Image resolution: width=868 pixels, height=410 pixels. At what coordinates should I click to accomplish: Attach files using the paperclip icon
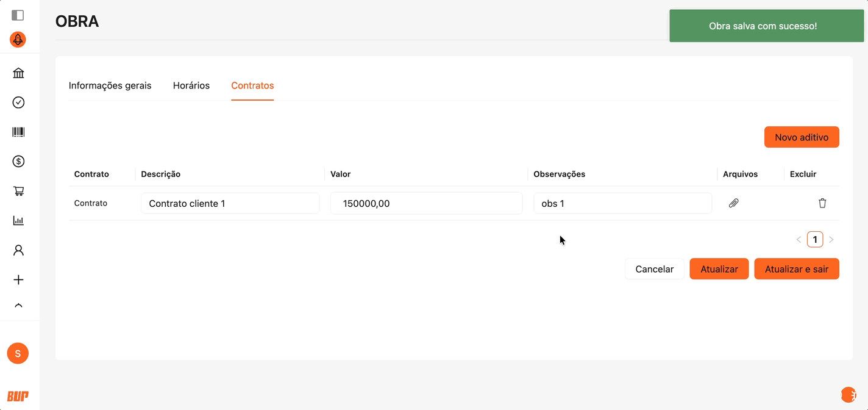point(734,203)
